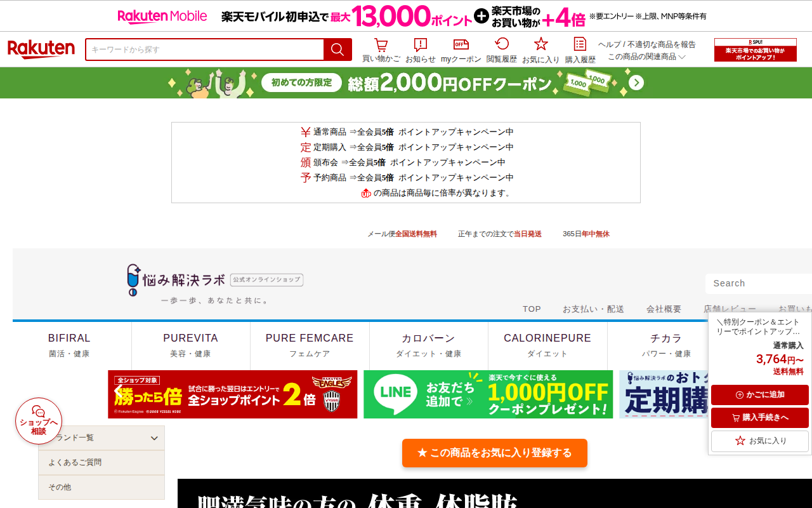Click メール便全国送料無料 text
This screenshot has height=508, width=812.
click(x=402, y=234)
